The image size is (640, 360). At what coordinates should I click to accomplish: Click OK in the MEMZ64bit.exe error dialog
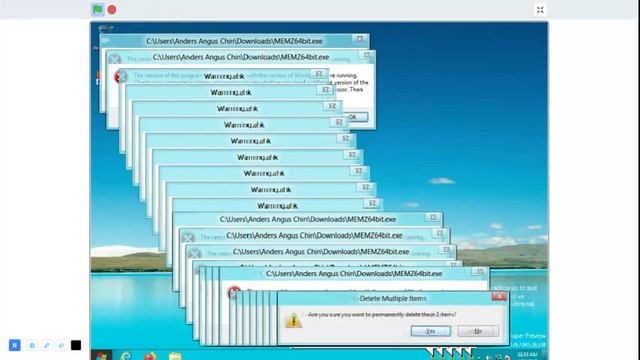click(x=353, y=117)
